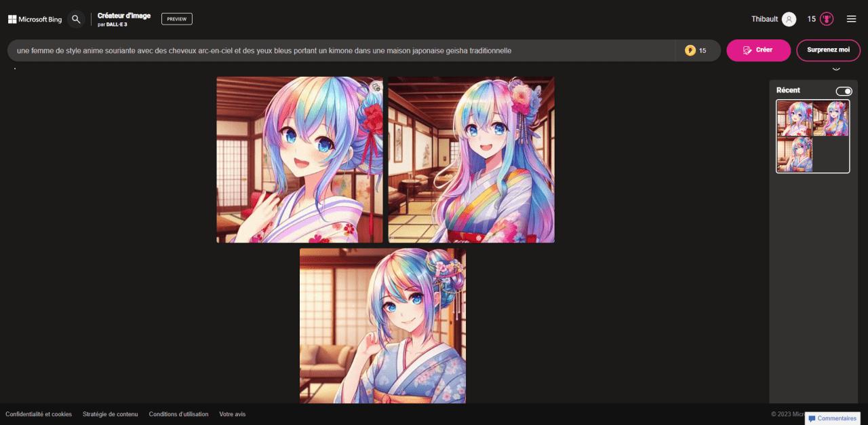
Task: Open the Thibault profile avatar
Action: [789, 18]
